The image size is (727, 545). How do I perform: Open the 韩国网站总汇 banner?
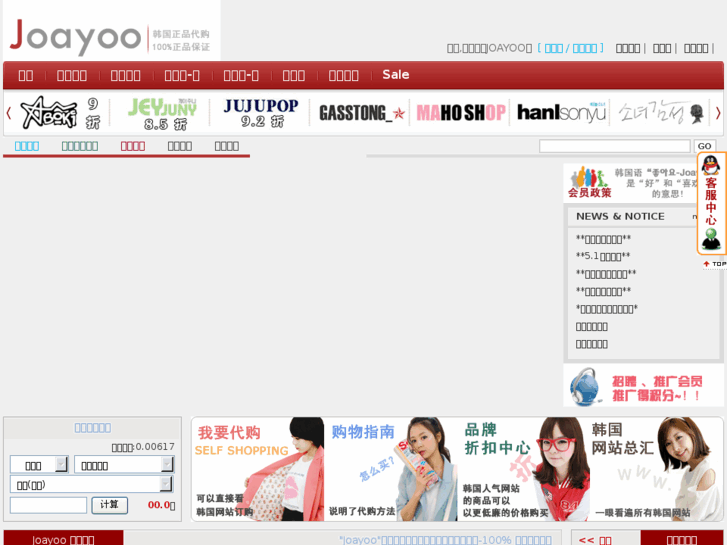pos(656,469)
